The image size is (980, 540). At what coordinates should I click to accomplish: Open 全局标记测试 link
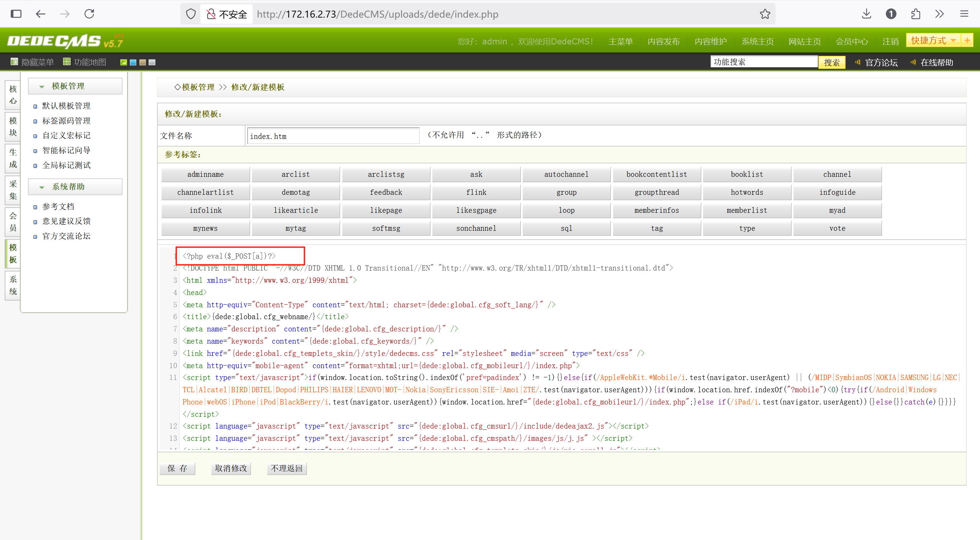66,165
